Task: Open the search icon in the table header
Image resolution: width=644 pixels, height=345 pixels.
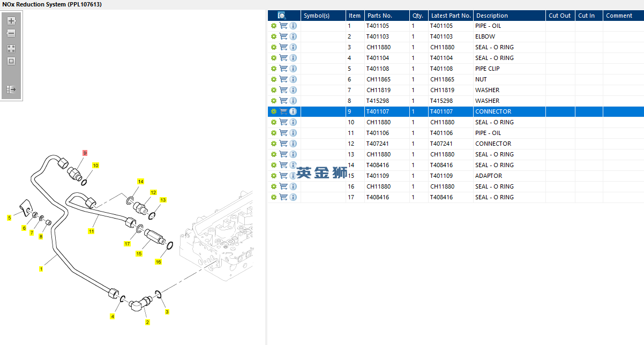Action: coord(282,16)
